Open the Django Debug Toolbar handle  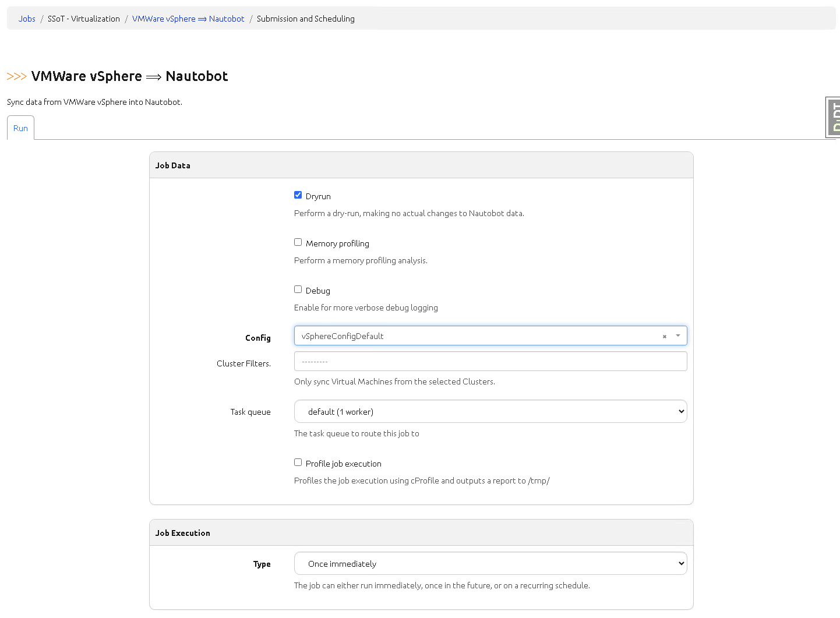pos(834,117)
